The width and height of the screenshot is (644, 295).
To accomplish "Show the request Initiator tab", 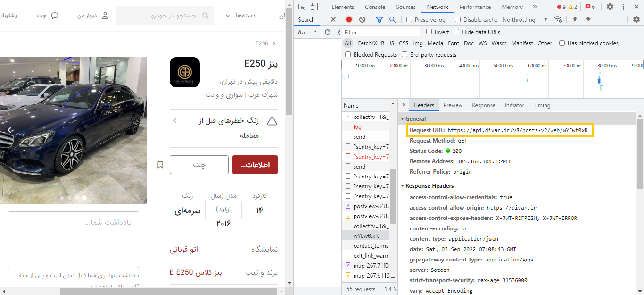I will [514, 105].
